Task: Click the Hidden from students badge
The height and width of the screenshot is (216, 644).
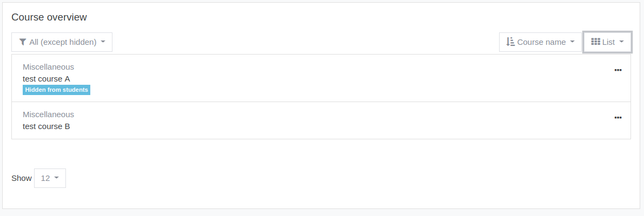Action: click(56, 90)
